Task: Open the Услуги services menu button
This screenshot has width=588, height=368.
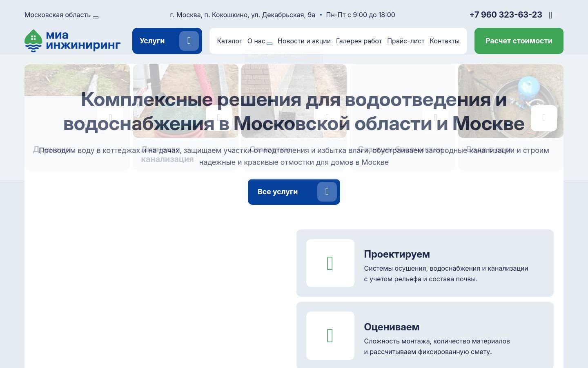Action: pos(167,41)
